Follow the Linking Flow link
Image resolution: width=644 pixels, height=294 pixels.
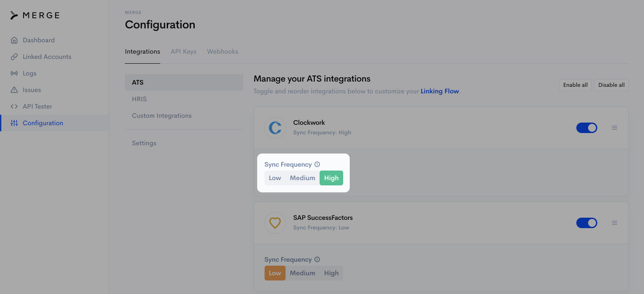click(x=439, y=91)
